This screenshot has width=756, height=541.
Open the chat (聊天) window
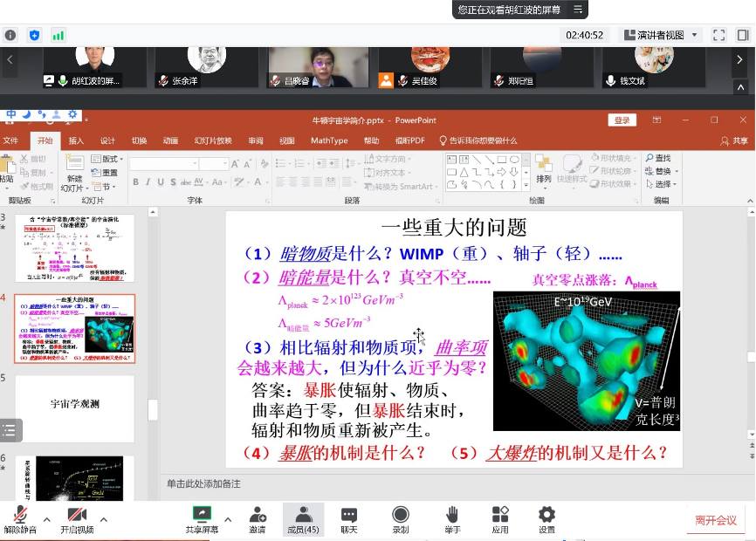(x=349, y=518)
